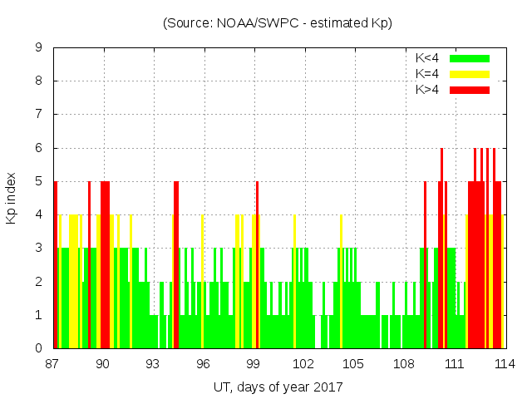Click x-axis tick label 87
The image size is (532, 399).
[x=54, y=363]
